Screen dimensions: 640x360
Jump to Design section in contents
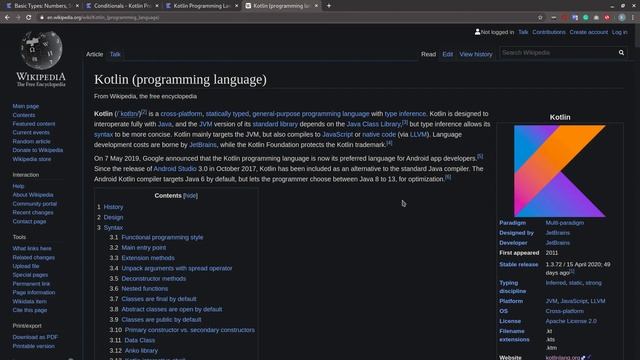113,218
